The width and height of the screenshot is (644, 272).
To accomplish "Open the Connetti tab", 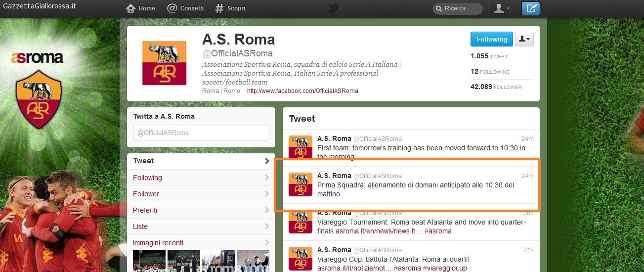I will click(x=185, y=8).
